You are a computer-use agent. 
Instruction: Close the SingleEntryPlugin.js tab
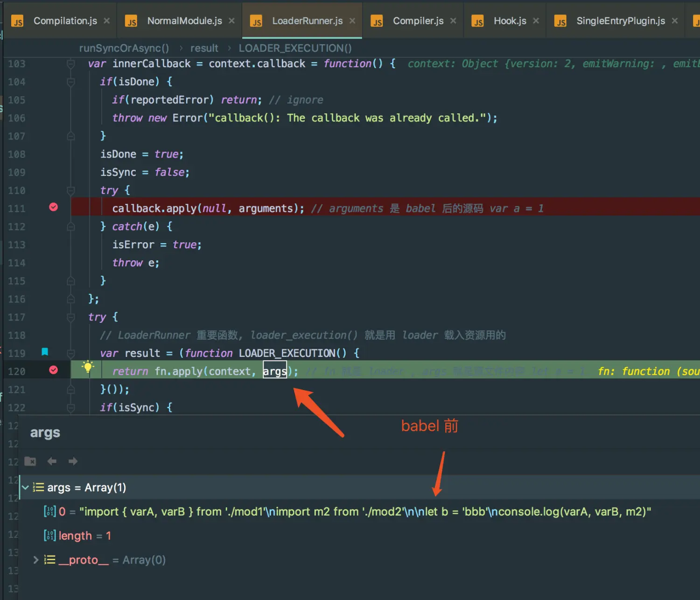click(675, 21)
